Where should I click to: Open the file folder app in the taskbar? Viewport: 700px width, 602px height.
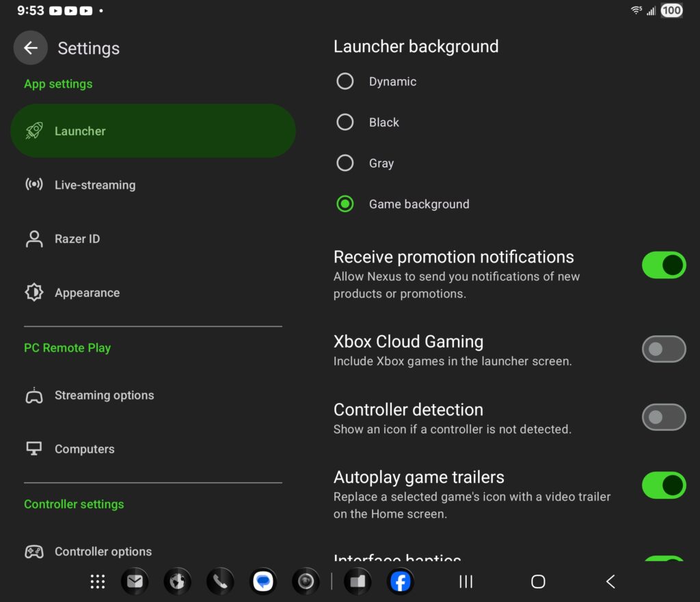click(x=358, y=581)
